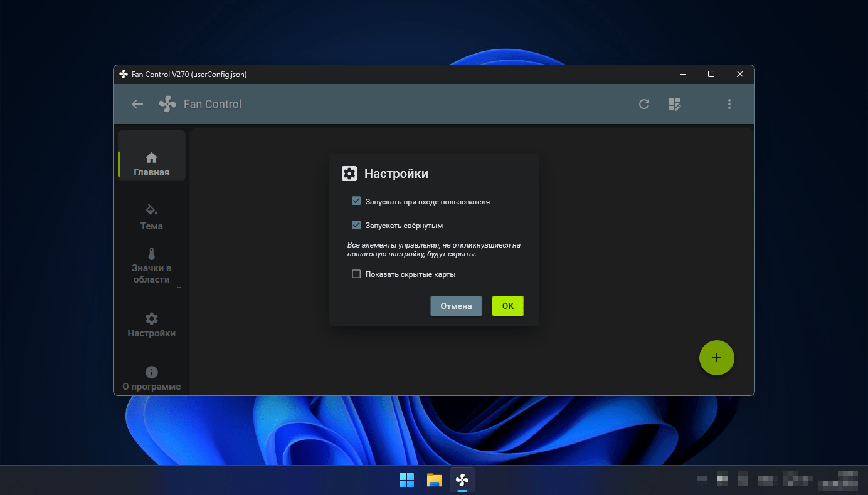Minimize the Fan Control window
The image size is (868, 495).
click(682, 74)
